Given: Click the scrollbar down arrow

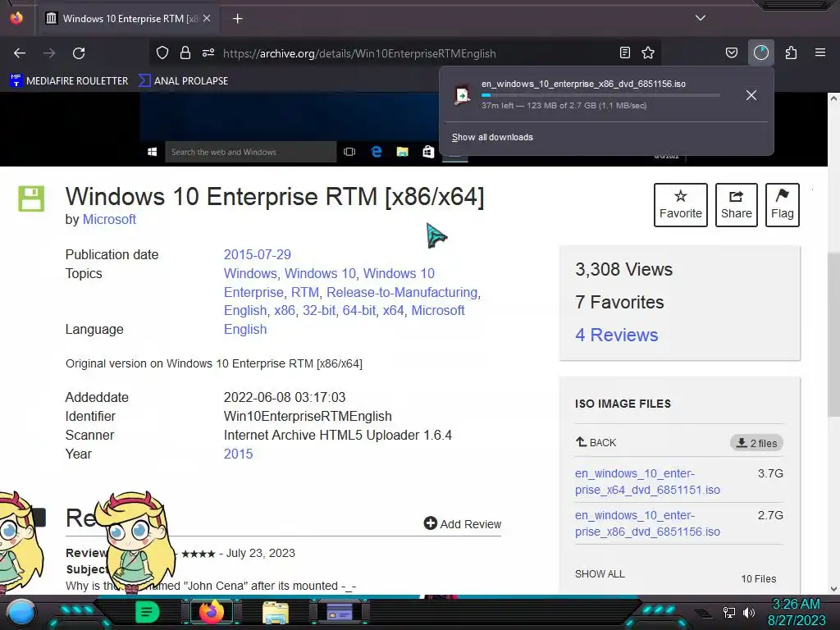Looking at the screenshot, I should (x=833, y=589).
